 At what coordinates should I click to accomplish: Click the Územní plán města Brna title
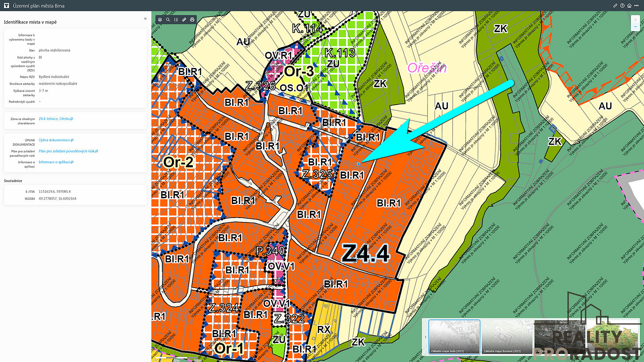point(39,6)
